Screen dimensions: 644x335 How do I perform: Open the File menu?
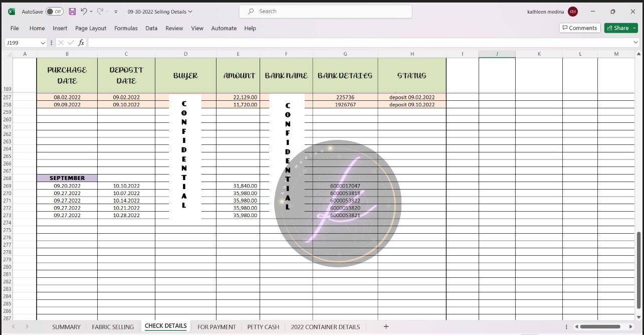tap(15, 28)
